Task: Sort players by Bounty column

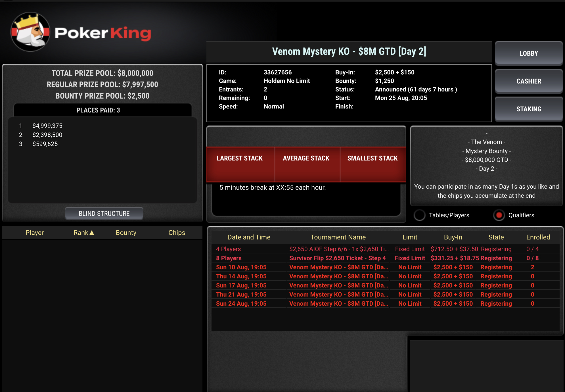Action: click(x=126, y=233)
